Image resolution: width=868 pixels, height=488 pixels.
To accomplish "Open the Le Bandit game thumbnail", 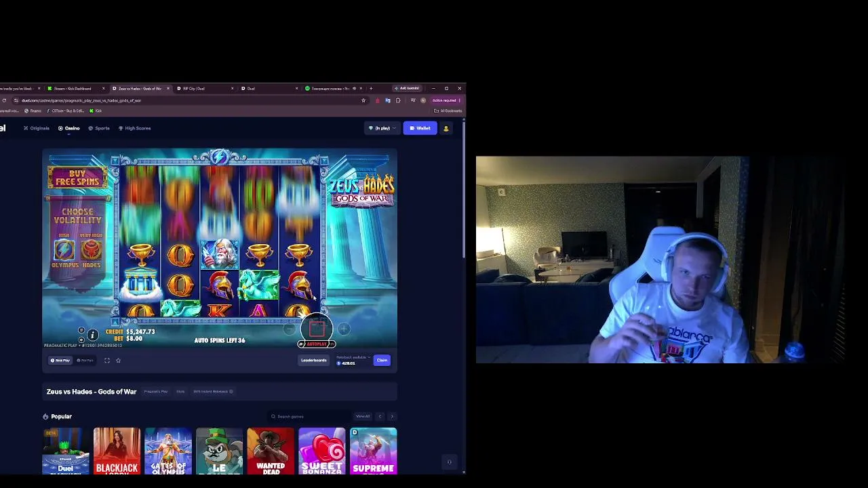I will (x=219, y=451).
